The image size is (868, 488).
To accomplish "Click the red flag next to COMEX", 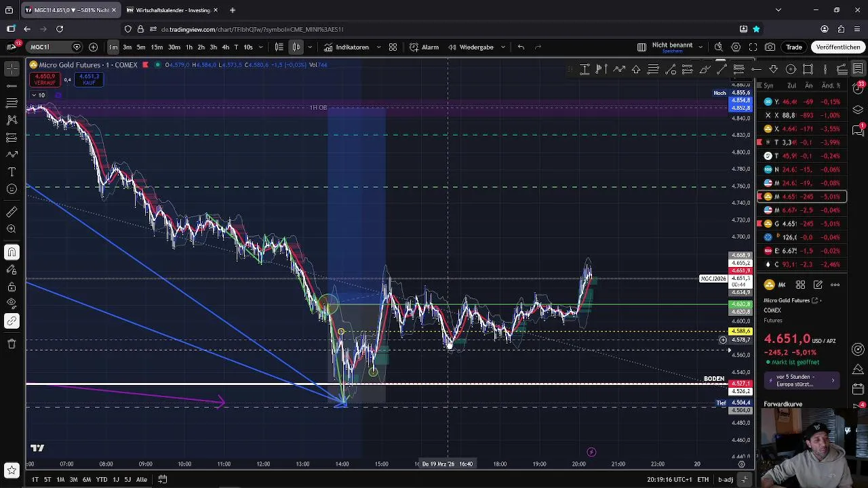I will coord(145,65).
